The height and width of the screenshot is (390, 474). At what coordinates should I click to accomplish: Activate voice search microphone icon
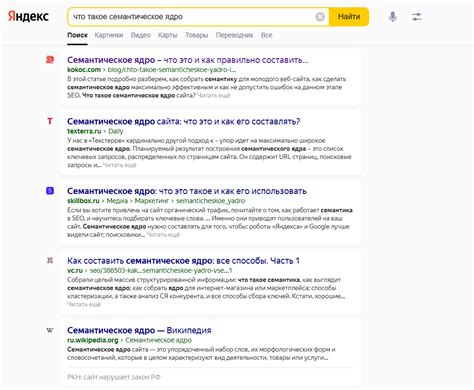[x=393, y=16]
